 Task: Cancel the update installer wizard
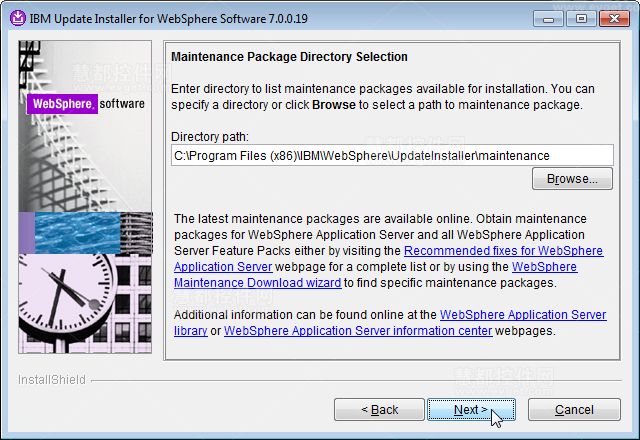click(x=574, y=409)
